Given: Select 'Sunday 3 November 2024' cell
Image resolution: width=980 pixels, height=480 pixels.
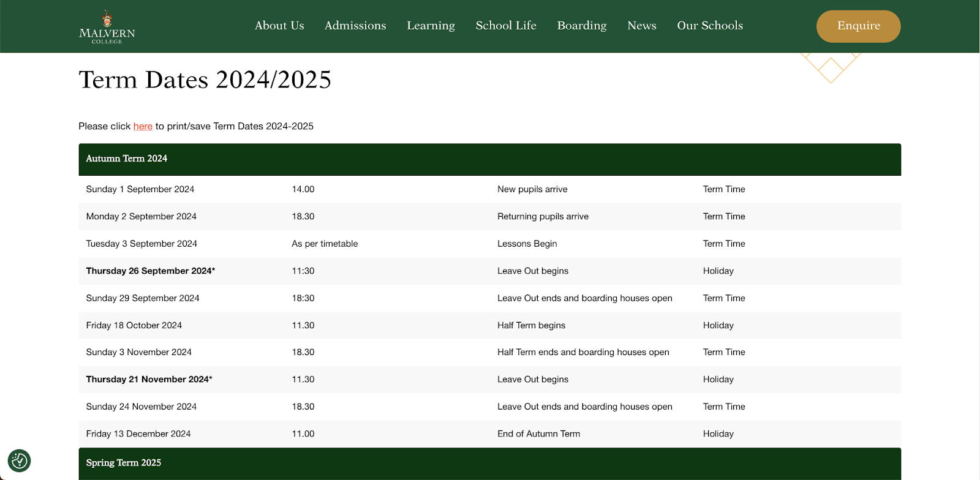Looking at the screenshot, I should pos(139,352).
